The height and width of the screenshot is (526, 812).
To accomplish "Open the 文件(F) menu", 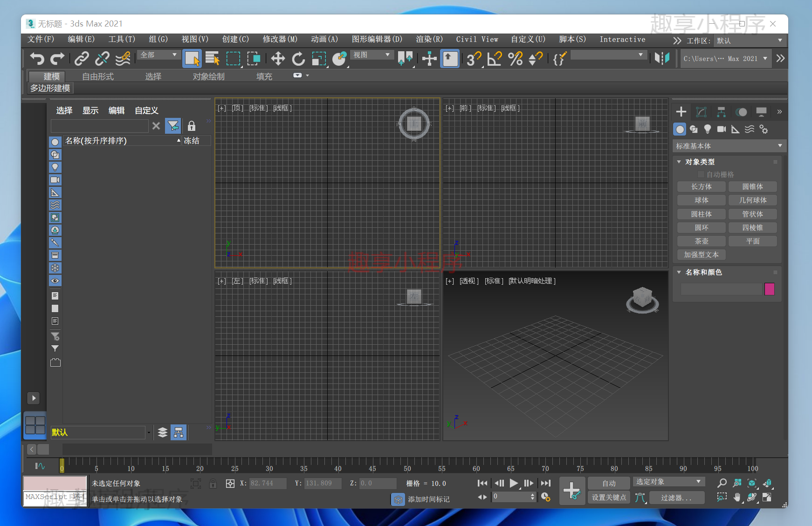I will (41, 39).
